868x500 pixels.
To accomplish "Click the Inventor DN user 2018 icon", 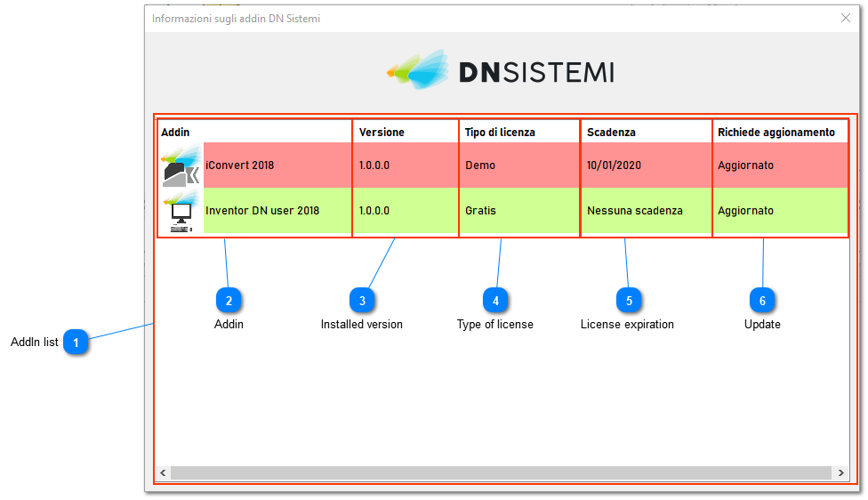I will point(181,211).
